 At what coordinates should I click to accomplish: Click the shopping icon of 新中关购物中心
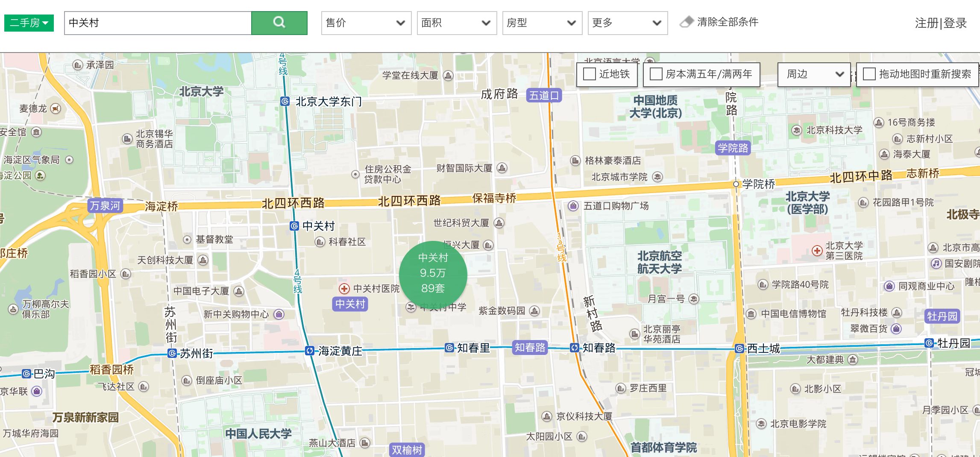tap(279, 314)
